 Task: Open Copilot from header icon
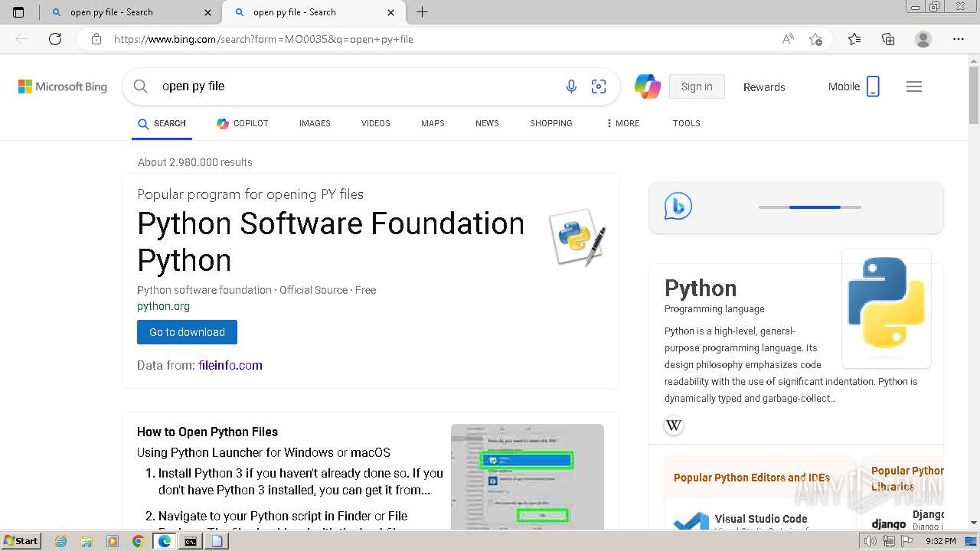tap(648, 86)
